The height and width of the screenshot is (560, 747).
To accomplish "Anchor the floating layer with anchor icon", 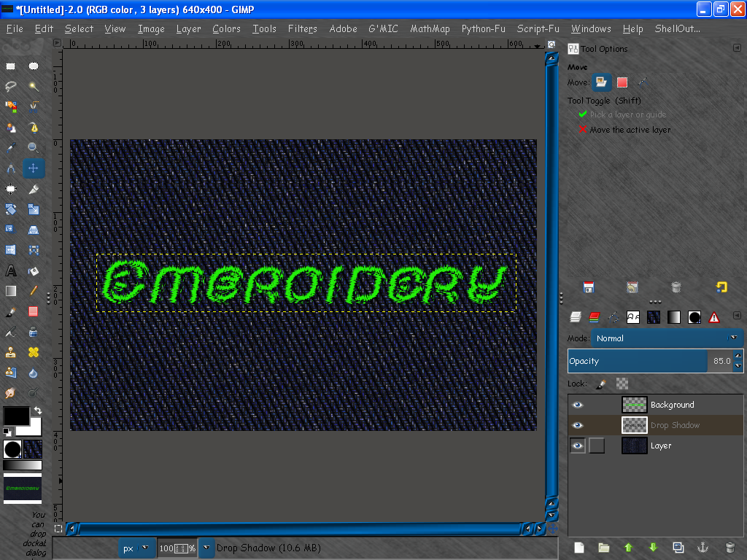I will pyautogui.click(x=703, y=547).
